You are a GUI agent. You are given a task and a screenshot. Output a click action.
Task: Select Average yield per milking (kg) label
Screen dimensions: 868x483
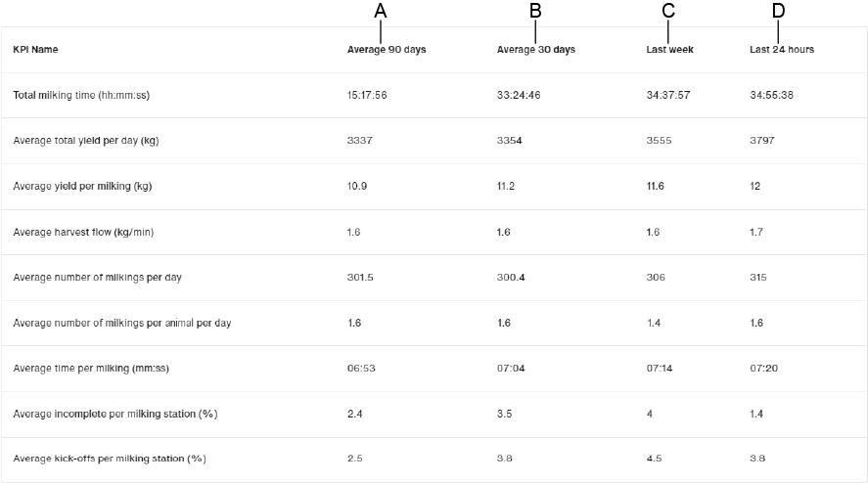82,187
